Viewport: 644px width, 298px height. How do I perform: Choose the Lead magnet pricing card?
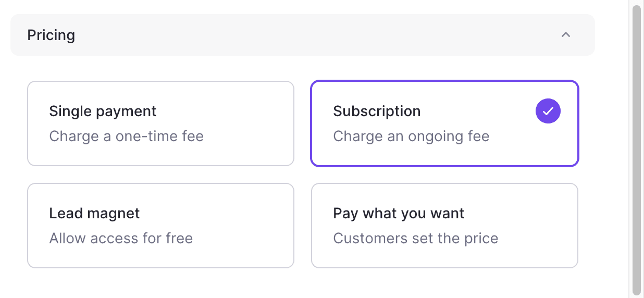point(160,226)
